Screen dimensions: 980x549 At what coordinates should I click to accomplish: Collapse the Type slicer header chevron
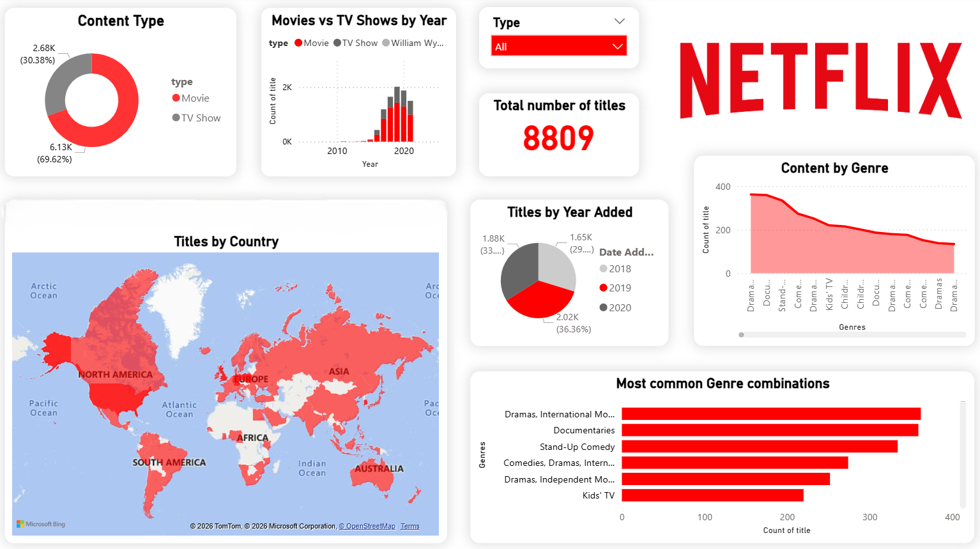[619, 22]
